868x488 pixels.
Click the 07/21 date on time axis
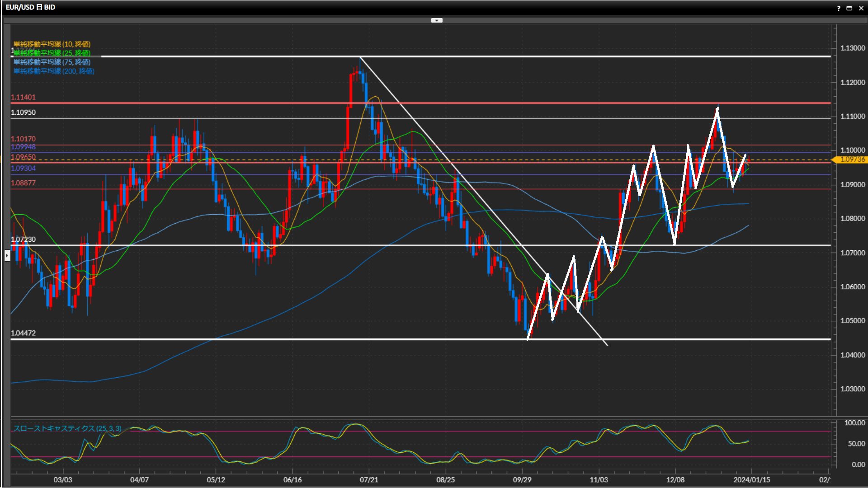pyautogui.click(x=368, y=479)
